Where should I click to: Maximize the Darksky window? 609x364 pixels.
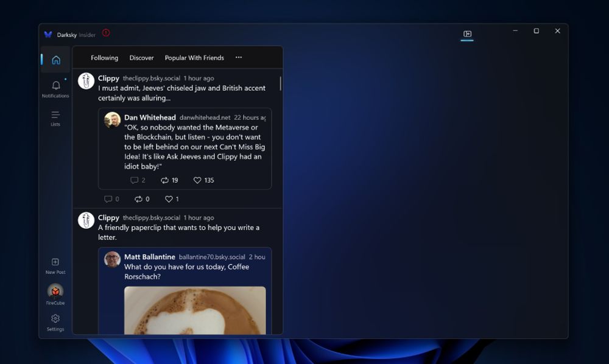tap(537, 30)
